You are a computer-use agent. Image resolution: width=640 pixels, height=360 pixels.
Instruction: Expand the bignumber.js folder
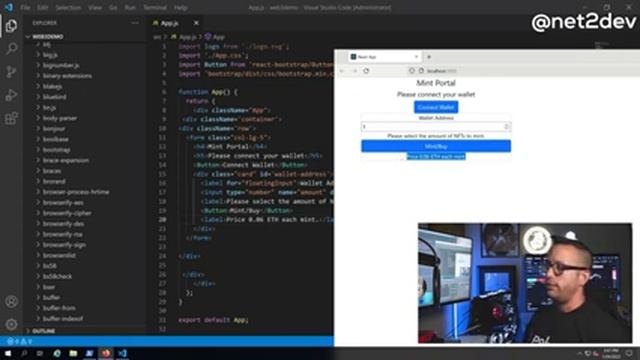[61, 65]
